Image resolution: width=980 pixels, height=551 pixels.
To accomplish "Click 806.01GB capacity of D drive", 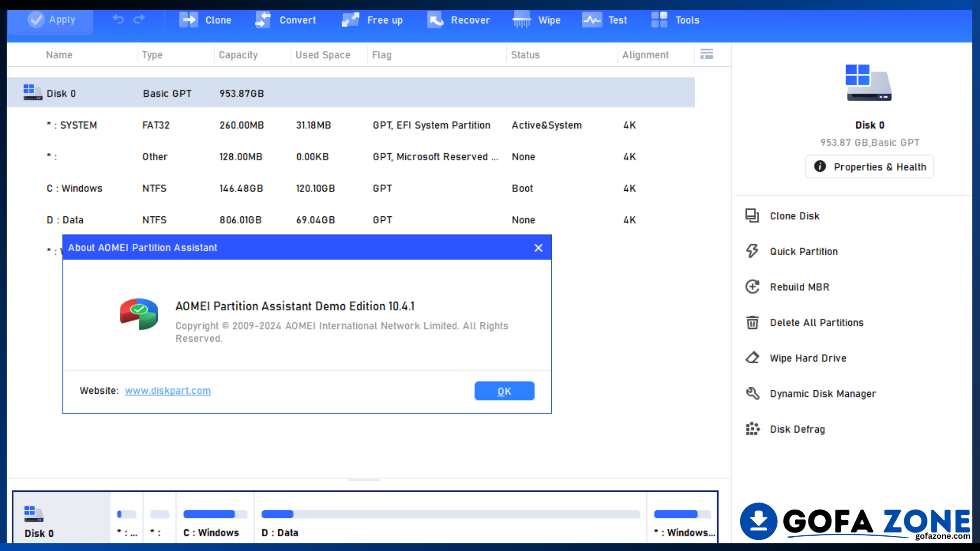I will (x=240, y=220).
